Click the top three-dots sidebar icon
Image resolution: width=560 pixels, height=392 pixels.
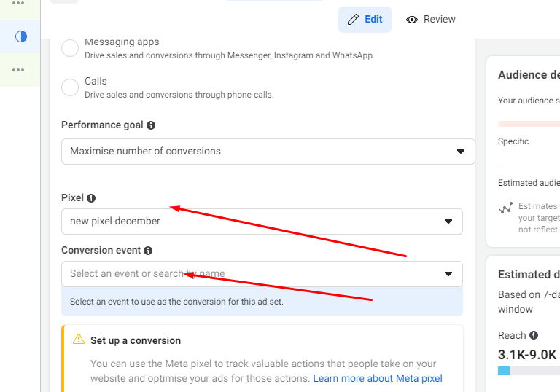[x=18, y=4]
